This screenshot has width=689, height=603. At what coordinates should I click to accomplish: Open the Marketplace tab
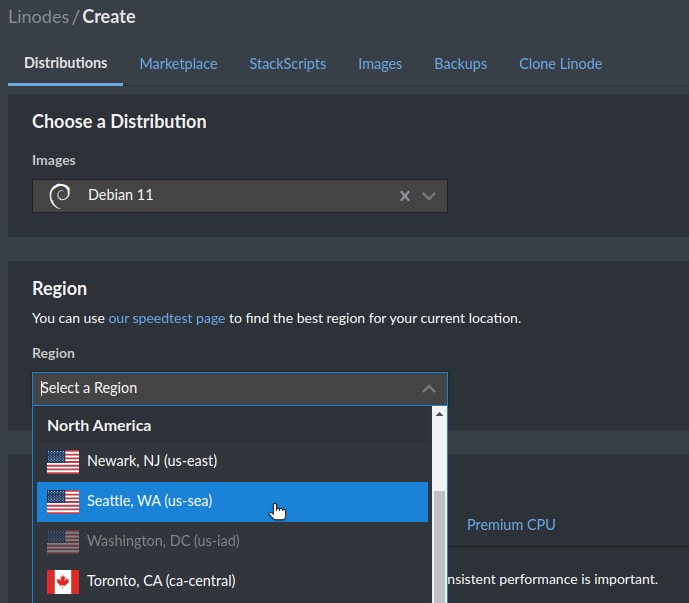coord(178,64)
